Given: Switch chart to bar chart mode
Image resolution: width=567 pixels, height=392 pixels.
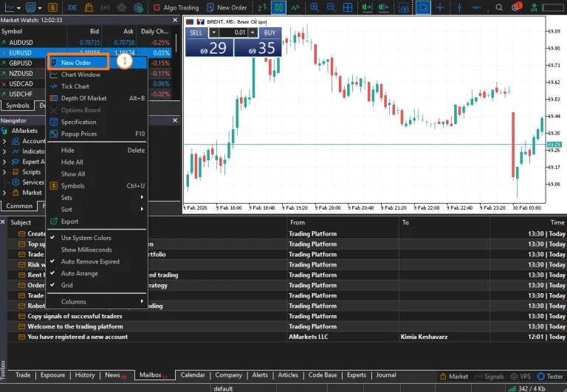Looking at the screenshot, I should click(262, 7).
